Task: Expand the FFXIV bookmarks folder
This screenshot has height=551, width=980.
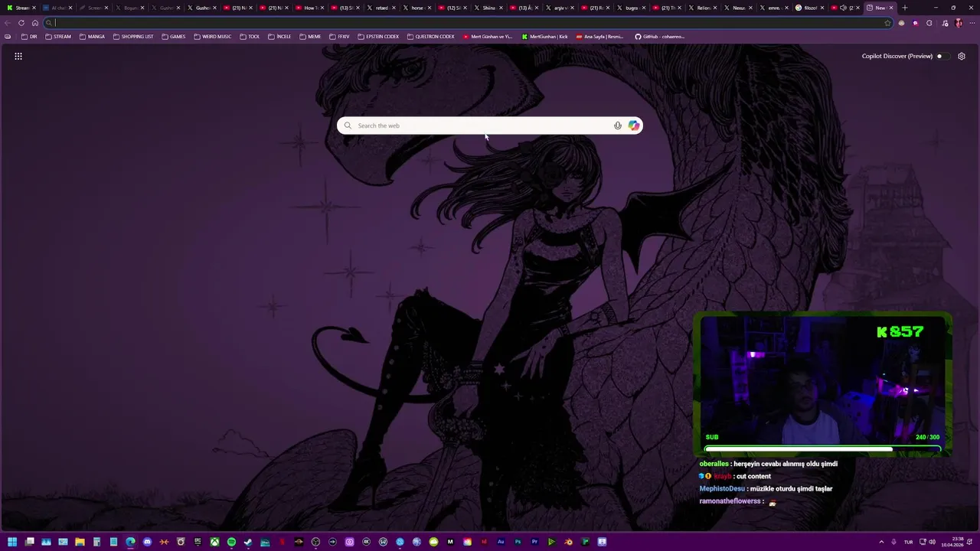Action: pyautogui.click(x=339, y=37)
